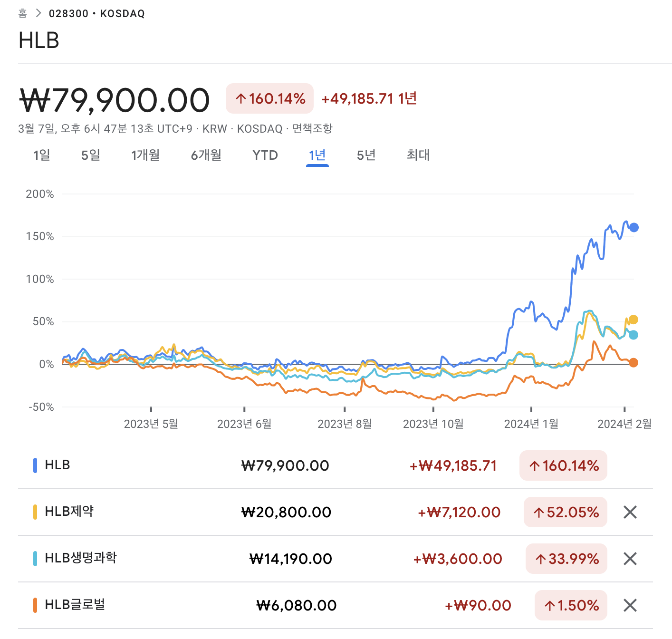Click the yellow HLB제약 color indicator
Screen dimensions: 672x639
(x=35, y=512)
